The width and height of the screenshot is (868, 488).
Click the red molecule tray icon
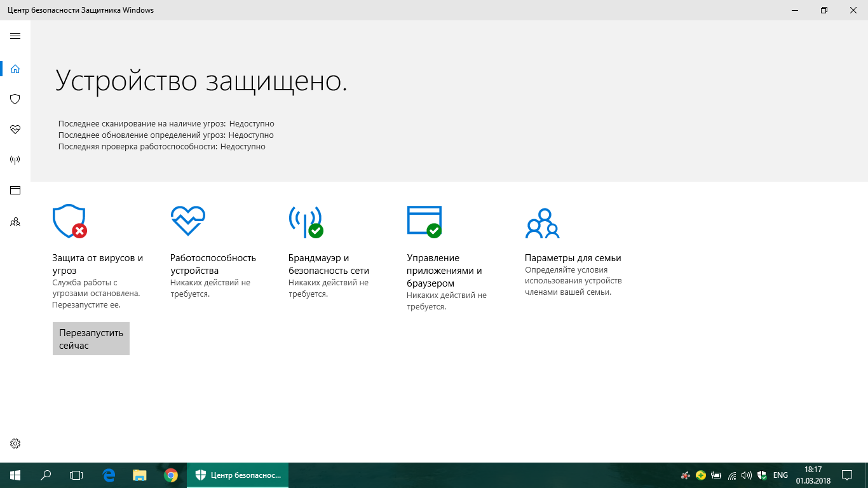(x=685, y=475)
